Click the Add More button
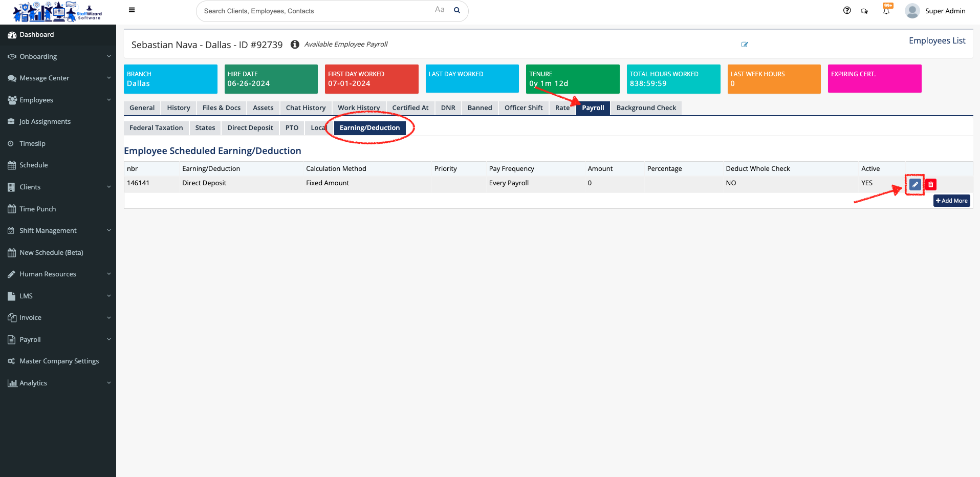Viewport: 980px width, 477px height. click(x=951, y=201)
